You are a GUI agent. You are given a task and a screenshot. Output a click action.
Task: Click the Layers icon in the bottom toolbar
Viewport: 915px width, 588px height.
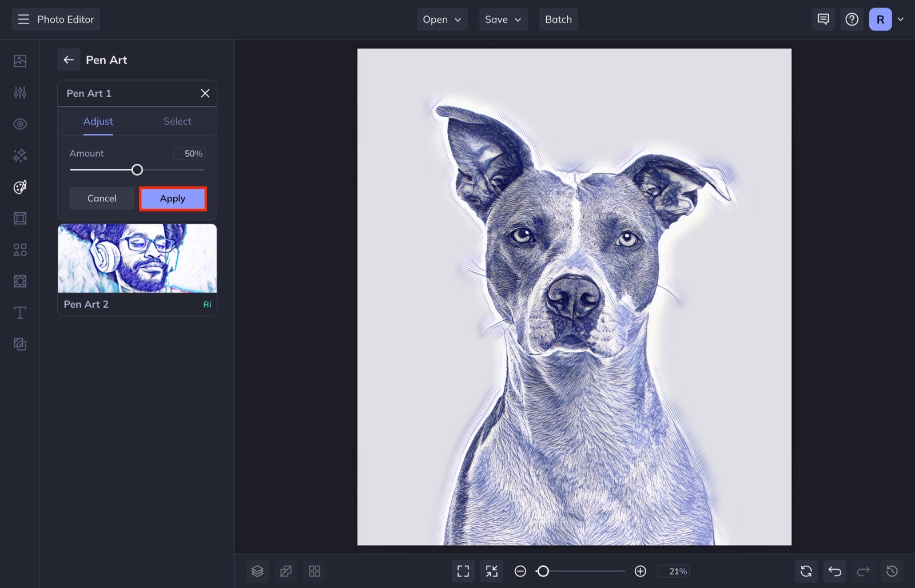pos(257,571)
